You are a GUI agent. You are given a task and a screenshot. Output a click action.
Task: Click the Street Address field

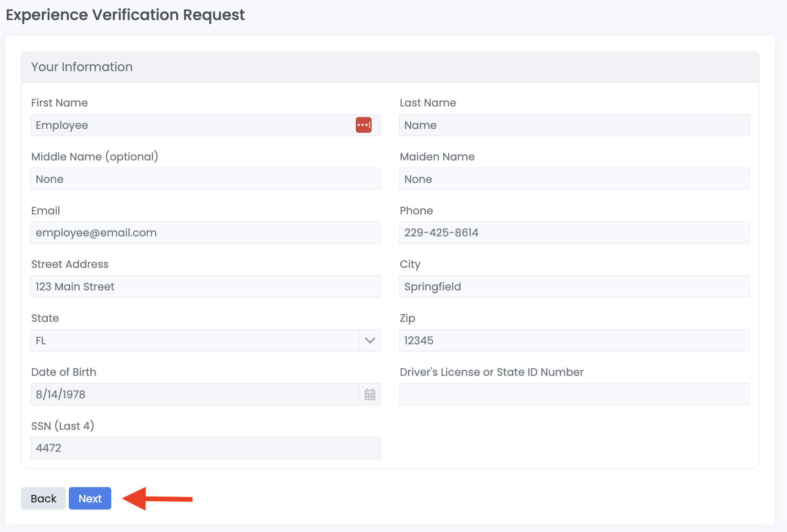pos(205,287)
